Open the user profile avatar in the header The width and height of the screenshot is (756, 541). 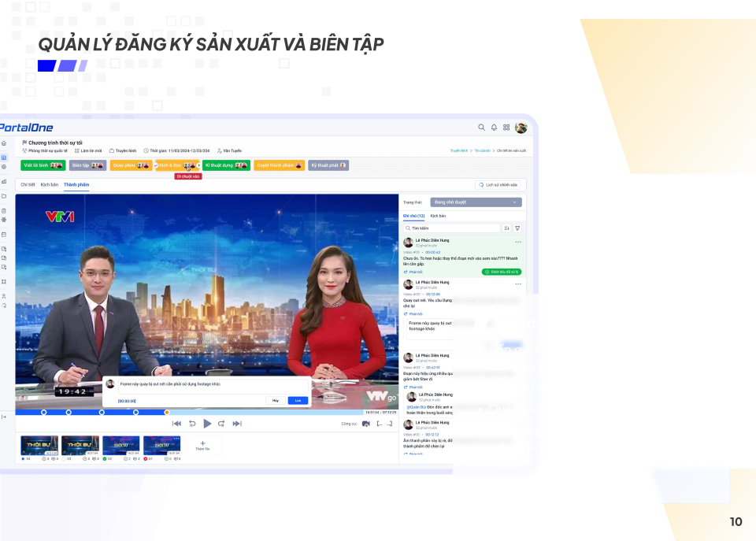pyautogui.click(x=521, y=128)
